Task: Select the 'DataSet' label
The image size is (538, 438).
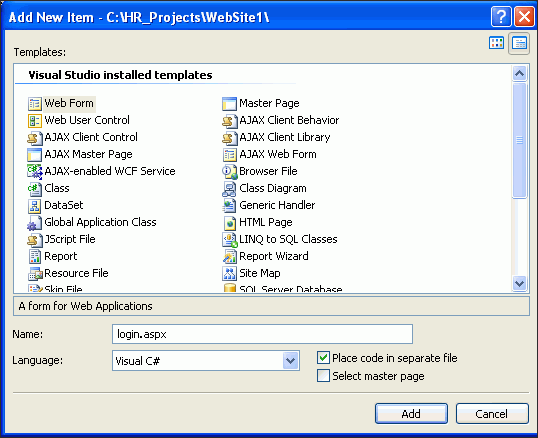Action: [64, 205]
